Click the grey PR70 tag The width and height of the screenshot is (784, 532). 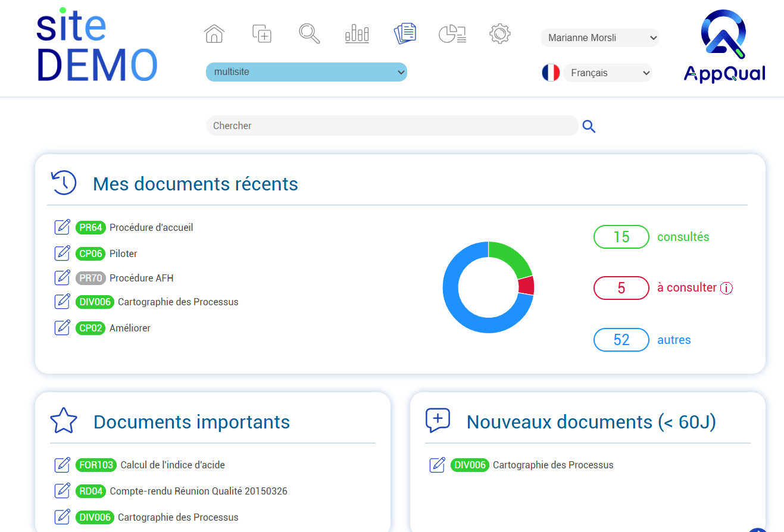[x=90, y=278]
